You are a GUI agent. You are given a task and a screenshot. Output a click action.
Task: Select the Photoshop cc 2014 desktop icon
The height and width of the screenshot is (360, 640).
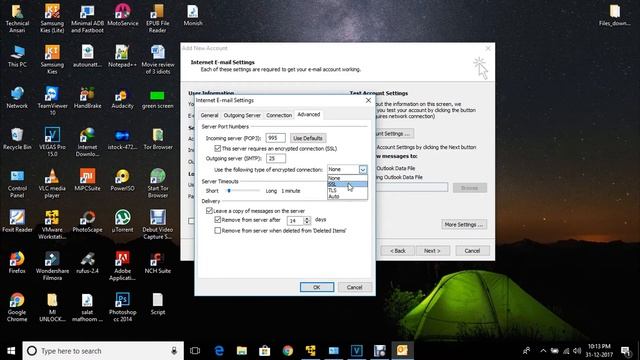tap(122, 307)
